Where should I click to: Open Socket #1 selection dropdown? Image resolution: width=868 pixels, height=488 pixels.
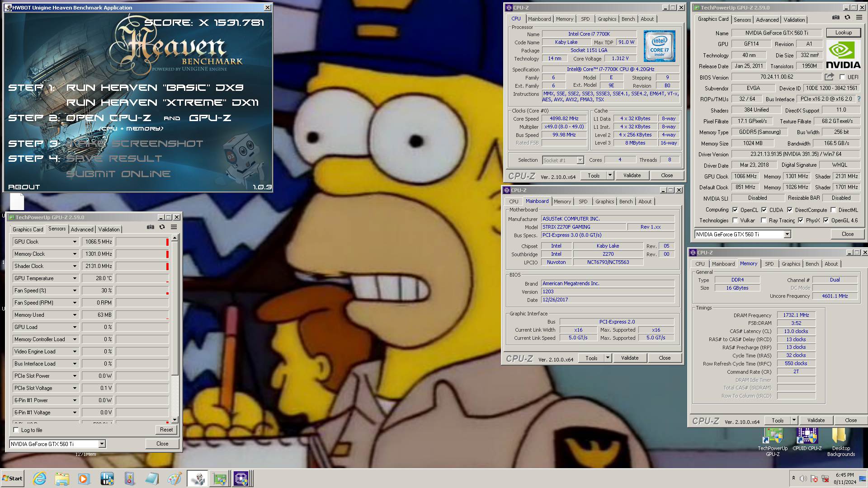tap(563, 160)
